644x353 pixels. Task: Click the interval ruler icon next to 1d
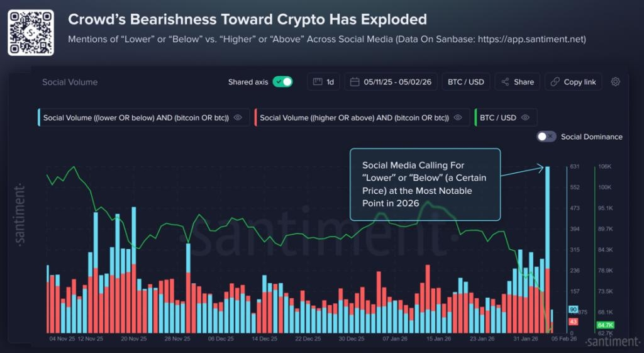click(x=318, y=82)
